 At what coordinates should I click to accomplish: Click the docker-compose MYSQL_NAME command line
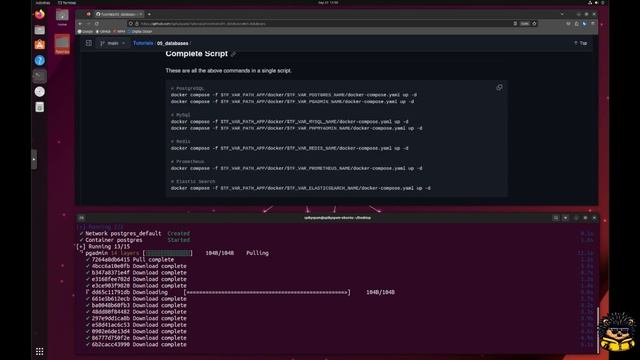(x=289, y=122)
